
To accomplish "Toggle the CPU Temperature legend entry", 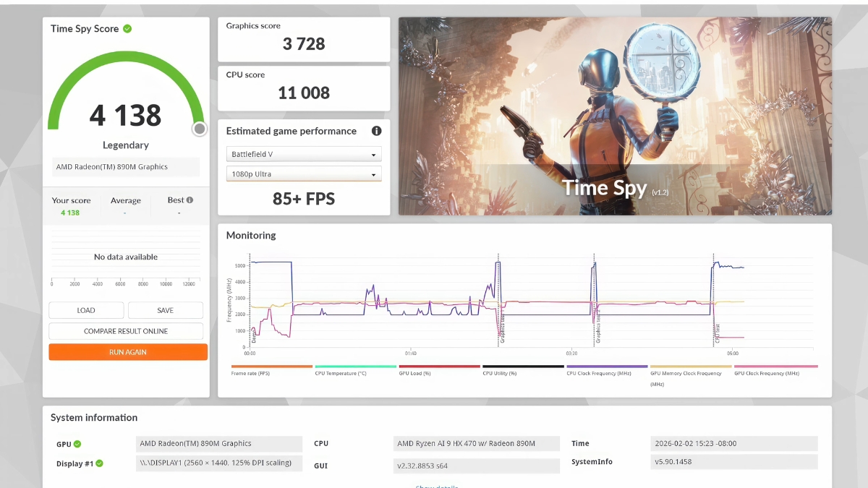I will click(x=356, y=370).
